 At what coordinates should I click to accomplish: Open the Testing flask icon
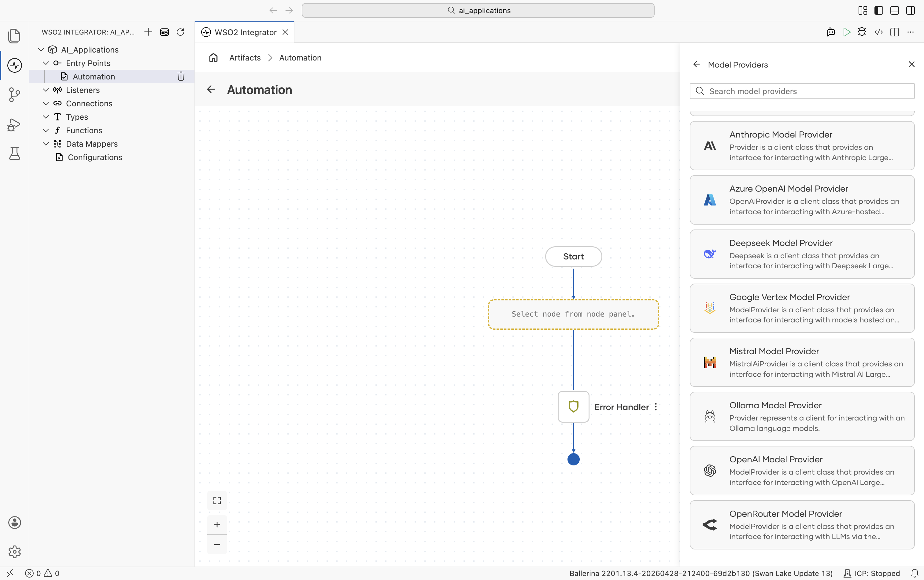(14, 153)
